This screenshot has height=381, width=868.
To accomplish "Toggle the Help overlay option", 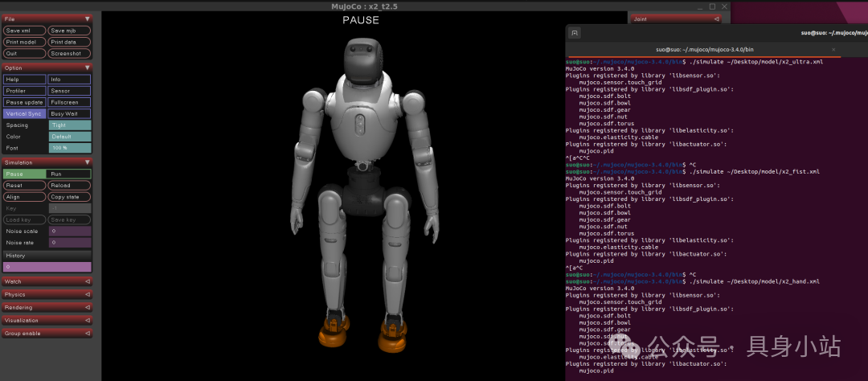I will pyautogui.click(x=24, y=80).
